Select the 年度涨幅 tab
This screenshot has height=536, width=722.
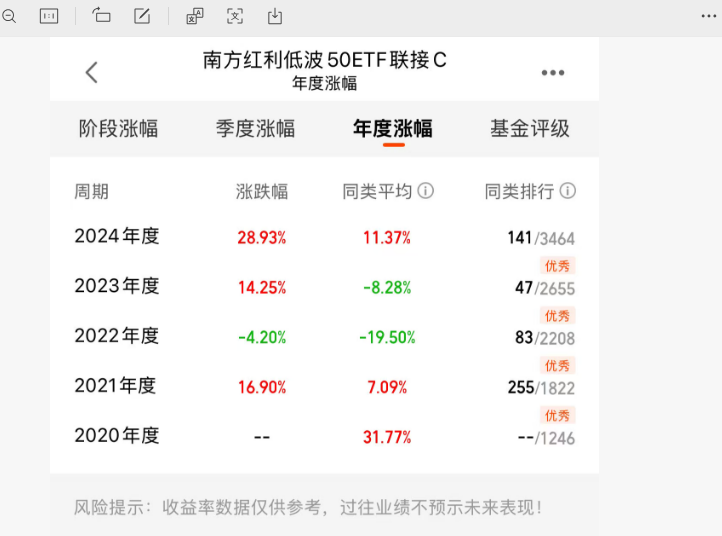click(x=393, y=128)
